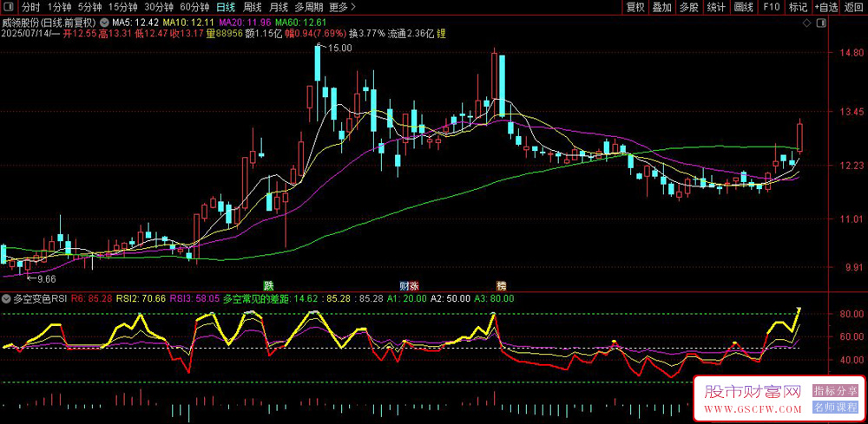Image resolution: width=868 pixels, height=424 pixels.
Task: Click the 量88956 volume value
Action: (x=224, y=34)
